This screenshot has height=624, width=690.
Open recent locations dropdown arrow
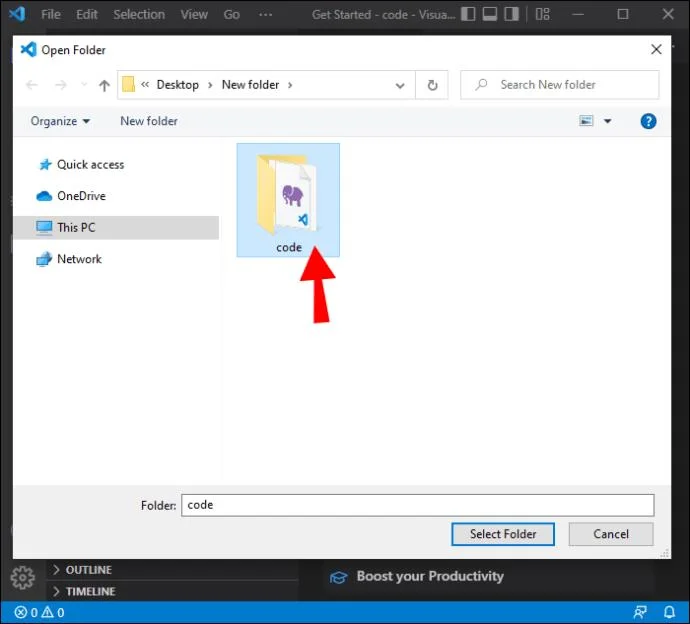coord(84,84)
